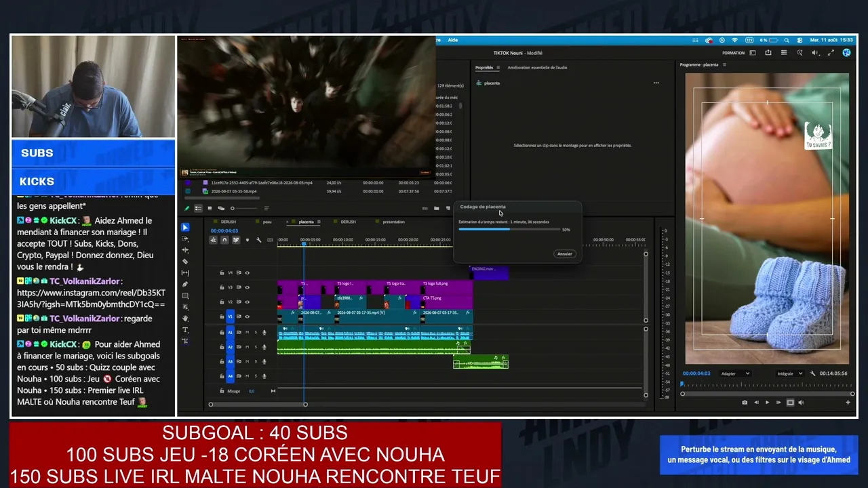Click the freeform view icon in Project panel

point(221,208)
